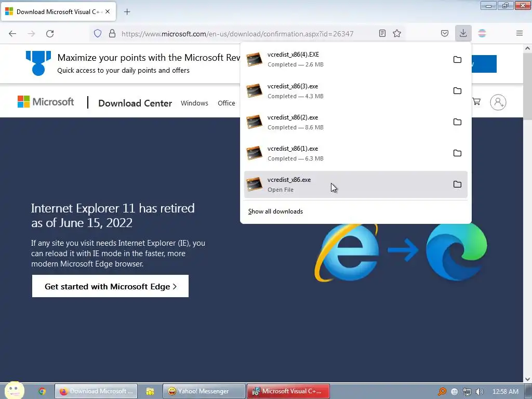Show vcredist_x86(2).exe in folder

pos(457,122)
